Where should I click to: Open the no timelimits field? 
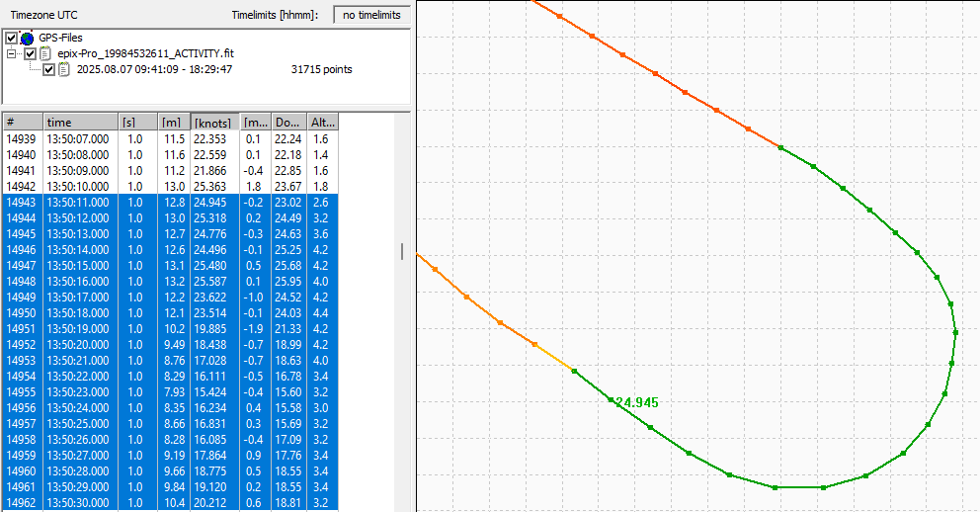tap(370, 15)
